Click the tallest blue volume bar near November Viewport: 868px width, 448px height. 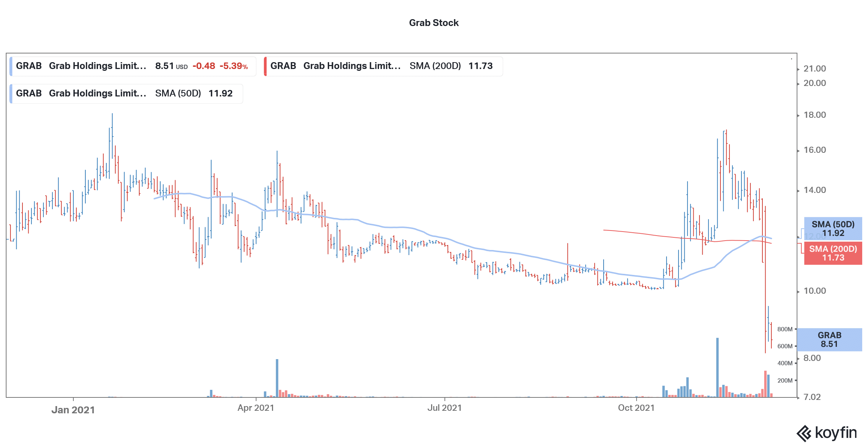717,367
